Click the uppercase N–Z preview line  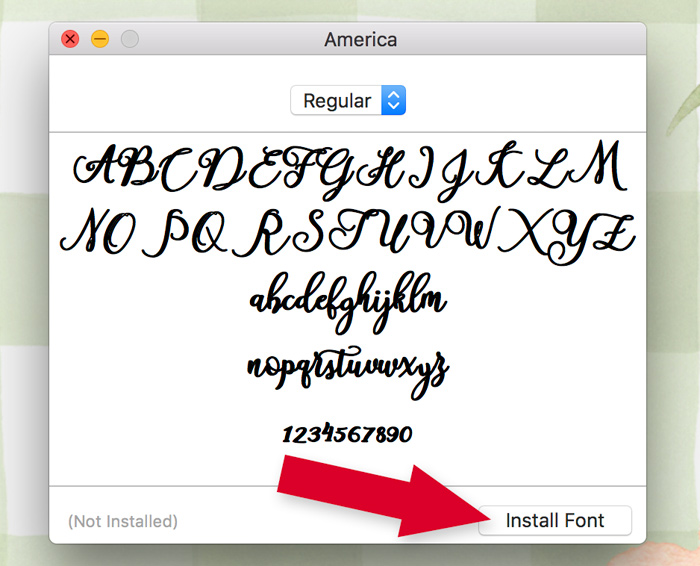coord(348,236)
